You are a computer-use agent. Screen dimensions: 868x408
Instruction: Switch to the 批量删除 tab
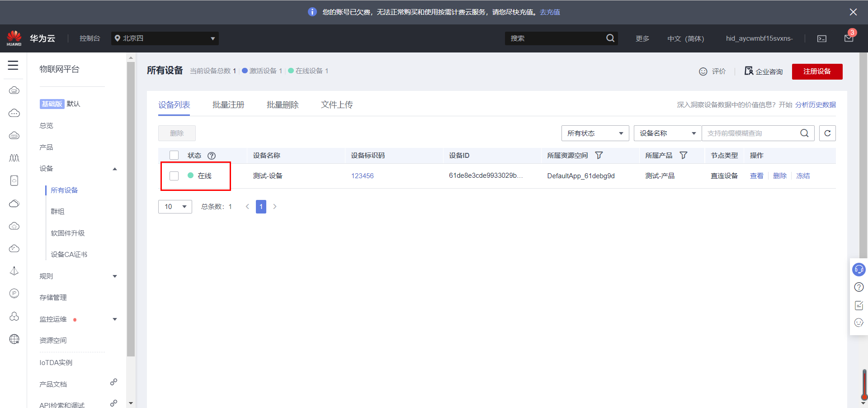pos(283,105)
